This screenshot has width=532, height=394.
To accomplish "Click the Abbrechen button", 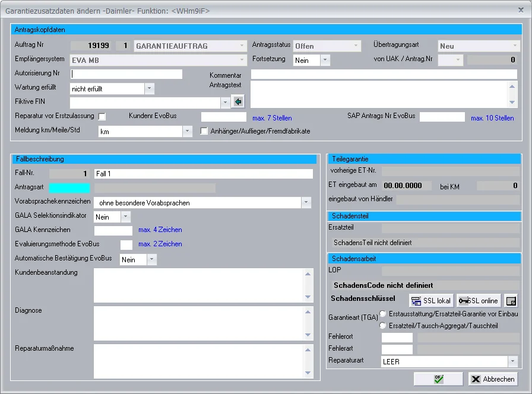I will pos(493,379).
